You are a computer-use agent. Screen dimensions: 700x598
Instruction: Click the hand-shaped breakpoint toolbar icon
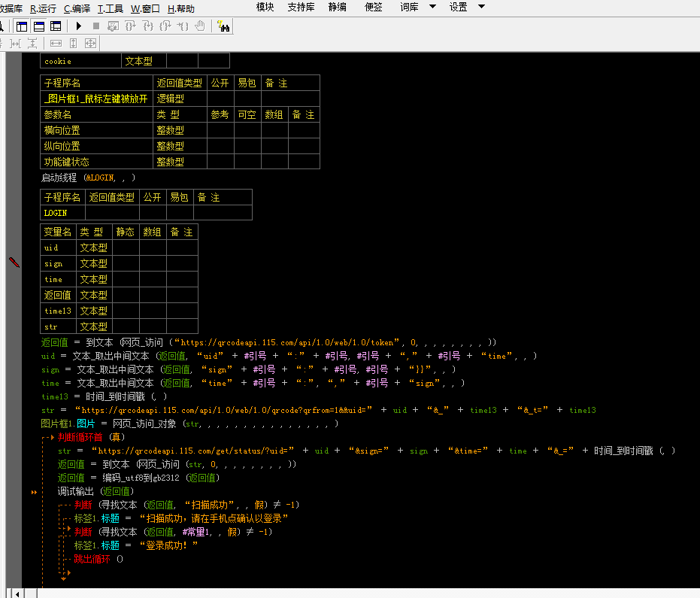pos(199,26)
